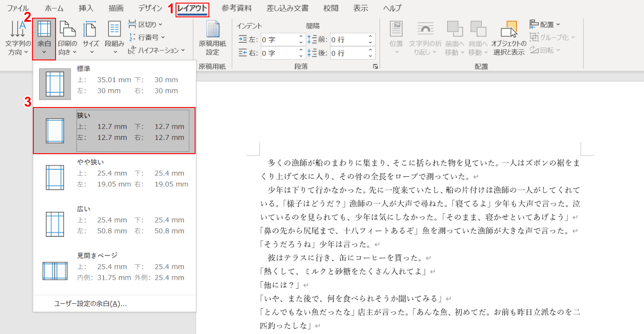
Task: Switch to the 挿入 tab
Action: click(86, 8)
